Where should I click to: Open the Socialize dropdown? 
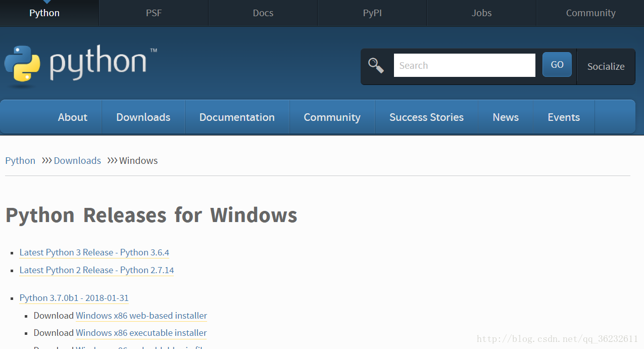(606, 66)
